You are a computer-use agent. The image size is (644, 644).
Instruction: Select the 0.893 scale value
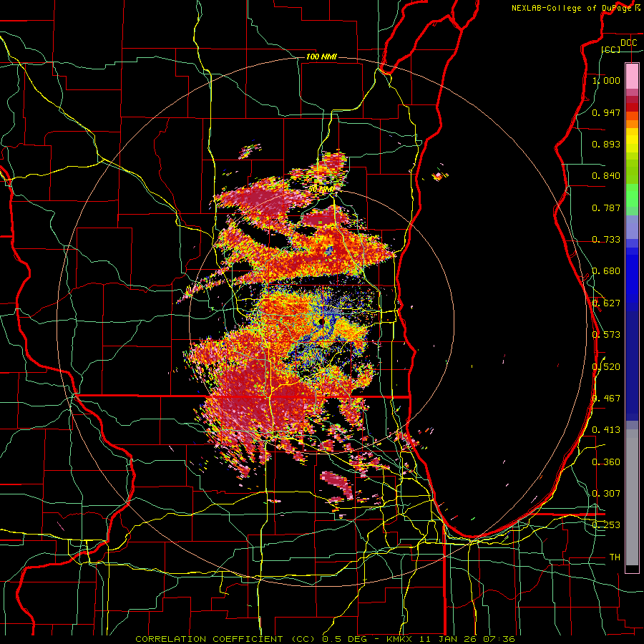[606, 144]
